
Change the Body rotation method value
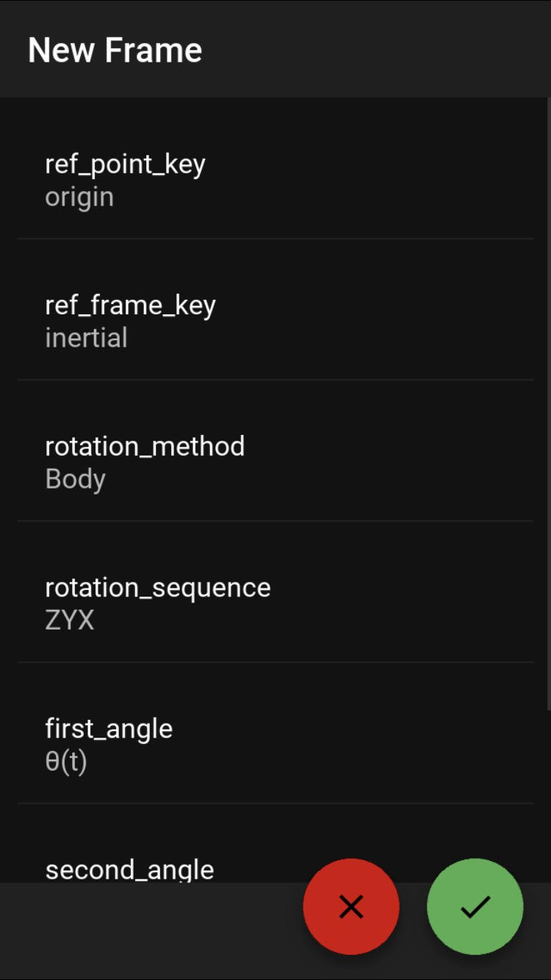pyautogui.click(x=75, y=479)
